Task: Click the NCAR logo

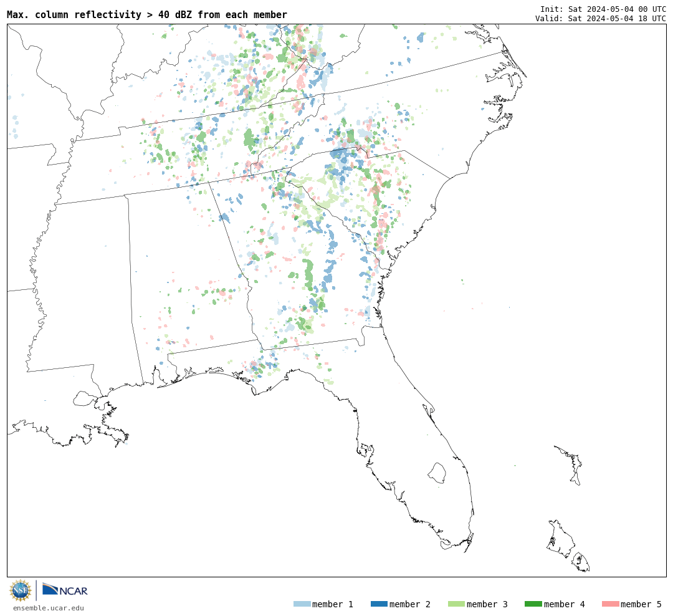Action: pyautogui.click(x=65, y=590)
